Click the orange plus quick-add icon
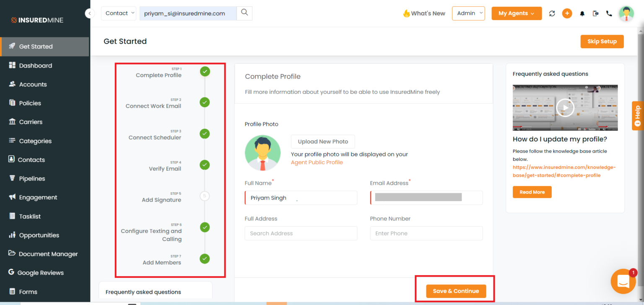This screenshot has width=644, height=305. (x=567, y=13)
